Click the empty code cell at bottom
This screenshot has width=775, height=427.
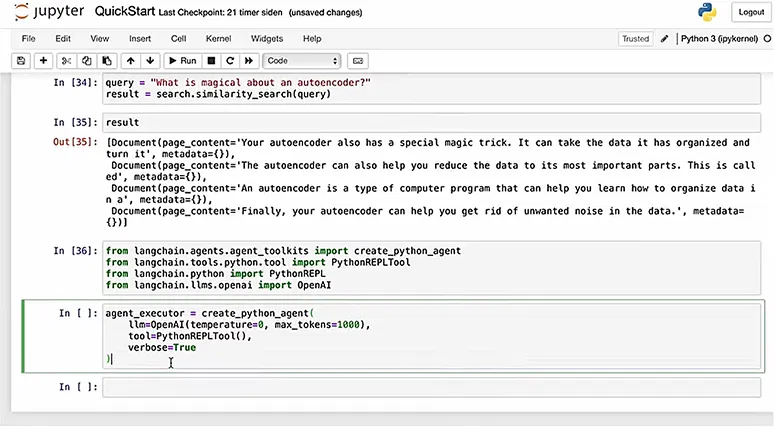(430, 386)
